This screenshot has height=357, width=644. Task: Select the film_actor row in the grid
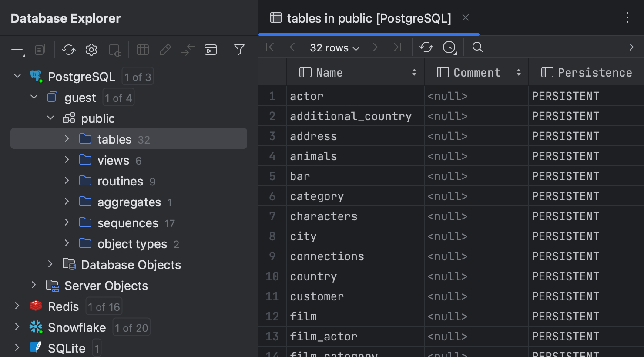pyautogui.click(x=323, y=336)
